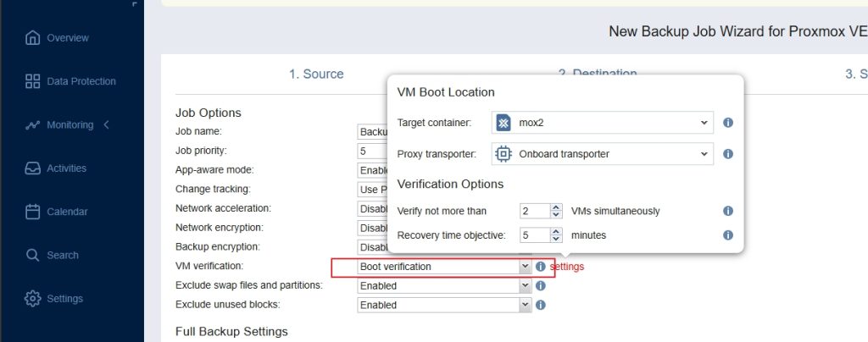This screenshot has width=868, height=342.
Task: Click the Monitoring chart icon
Action: coord(33,125)
